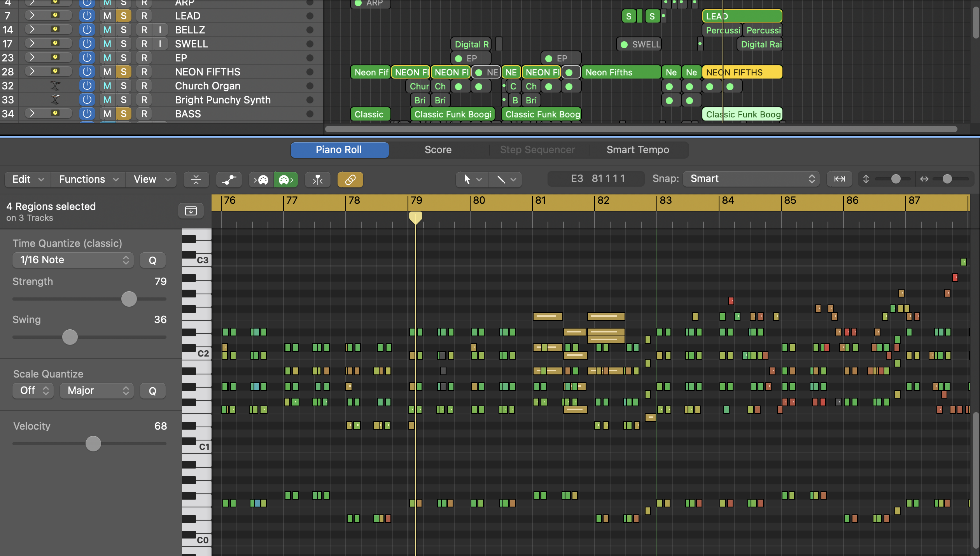Adjust the Swing slider knob
Screen dimensions: 980x556
coord(70,337)
